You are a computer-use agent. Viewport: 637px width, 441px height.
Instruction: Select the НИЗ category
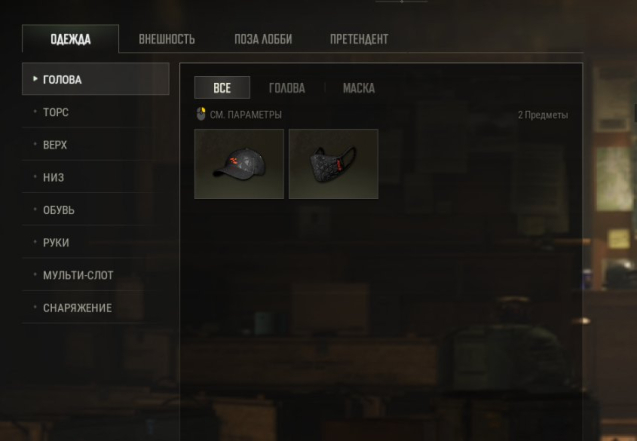[x=95, y=177]
